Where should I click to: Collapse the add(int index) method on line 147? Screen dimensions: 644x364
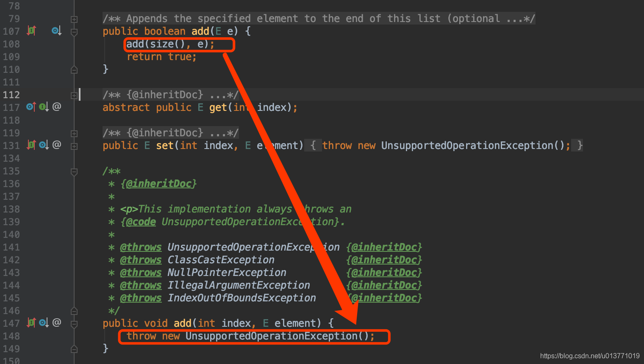74,325
